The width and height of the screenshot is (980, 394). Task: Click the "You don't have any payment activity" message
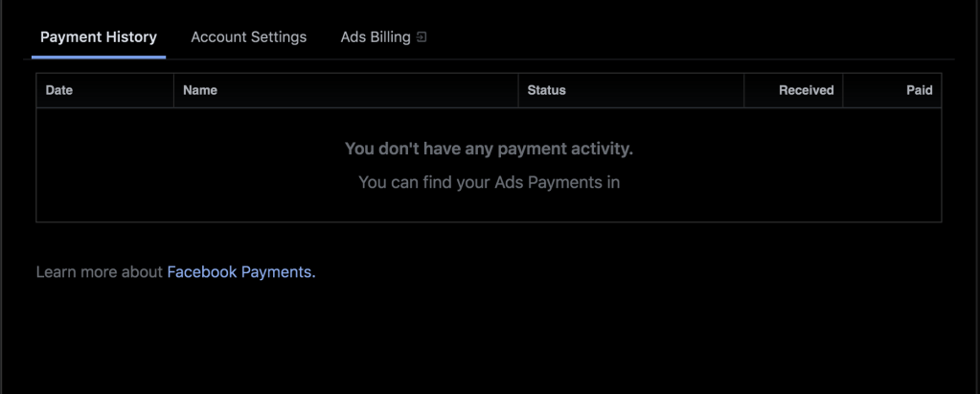point(489,149)
